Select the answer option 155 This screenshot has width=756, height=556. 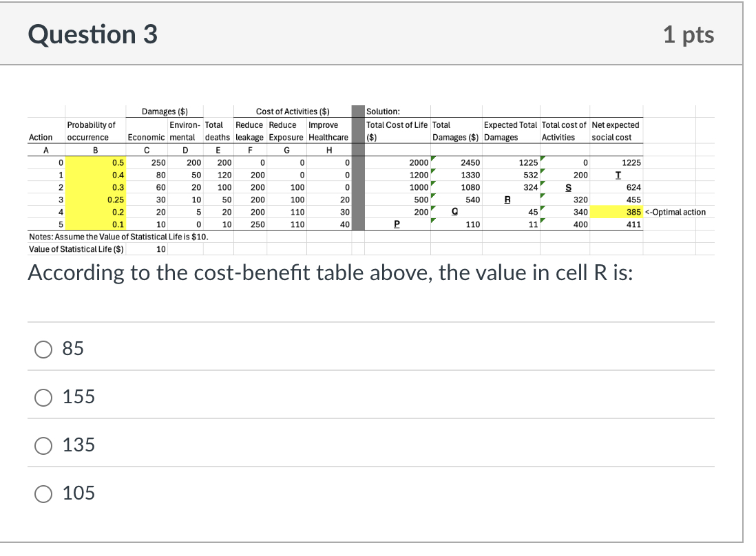coord(43,397)
